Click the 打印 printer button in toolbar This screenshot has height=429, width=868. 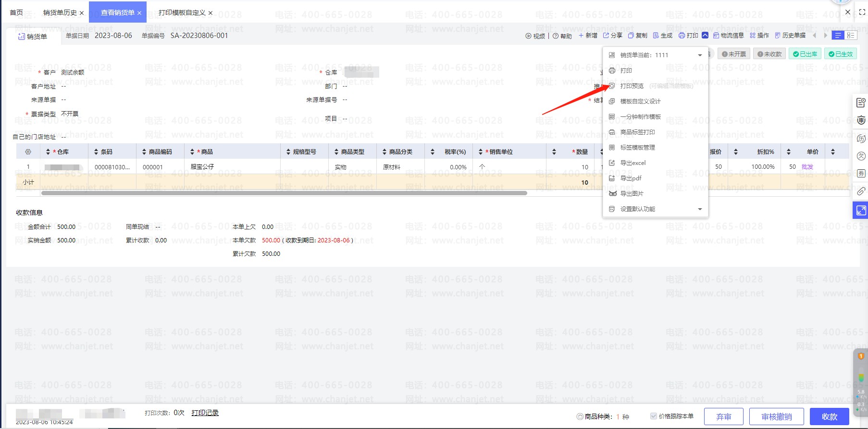[688, 36]
